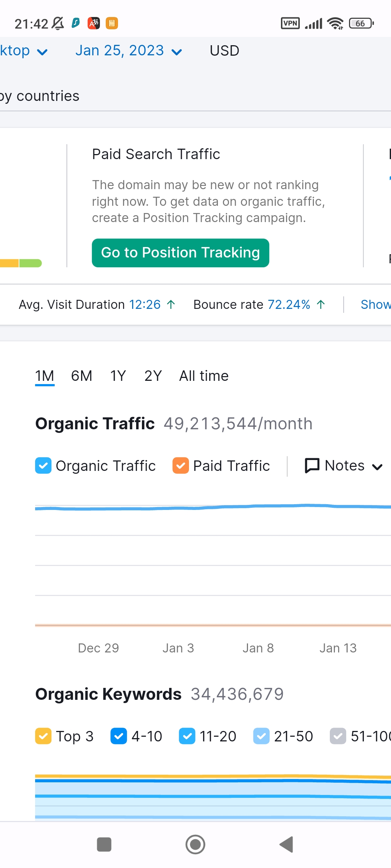
Task: Toggle the Top 3 keywords checkbox
Action: [43, 736]
